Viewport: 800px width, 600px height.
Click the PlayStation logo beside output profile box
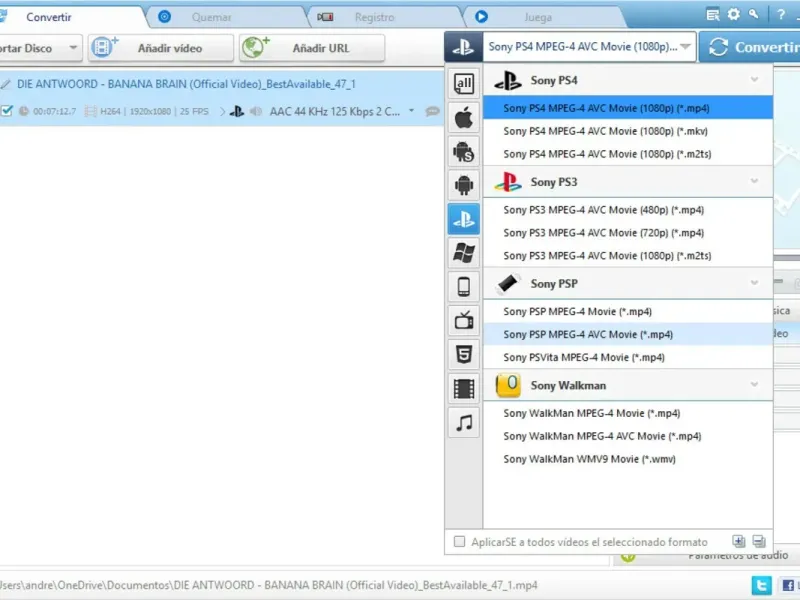coord(463,47)
